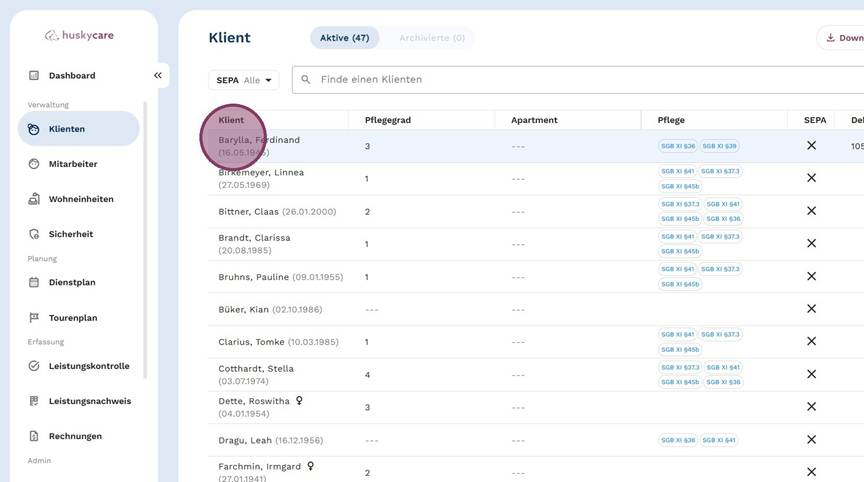Viewport: 864px width, 482px height.
Task: Open the Dienstplan calendar icon
Action: click(x=34, y=282)
